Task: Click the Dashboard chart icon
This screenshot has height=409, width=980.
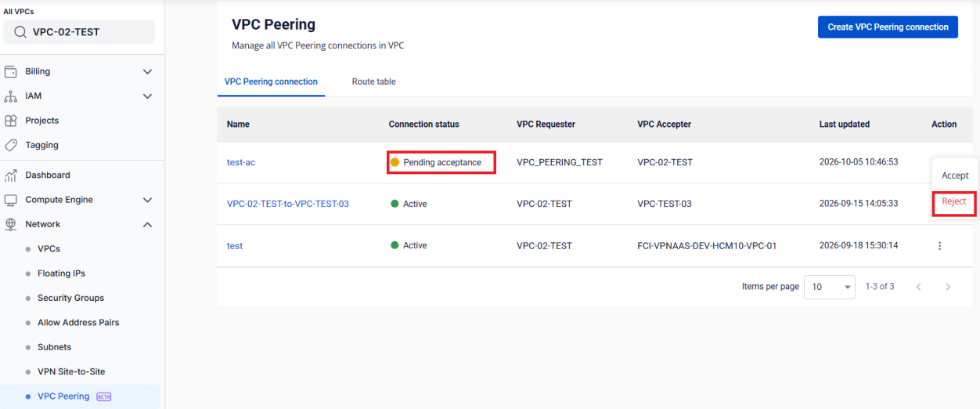Action: click(11, 176)
